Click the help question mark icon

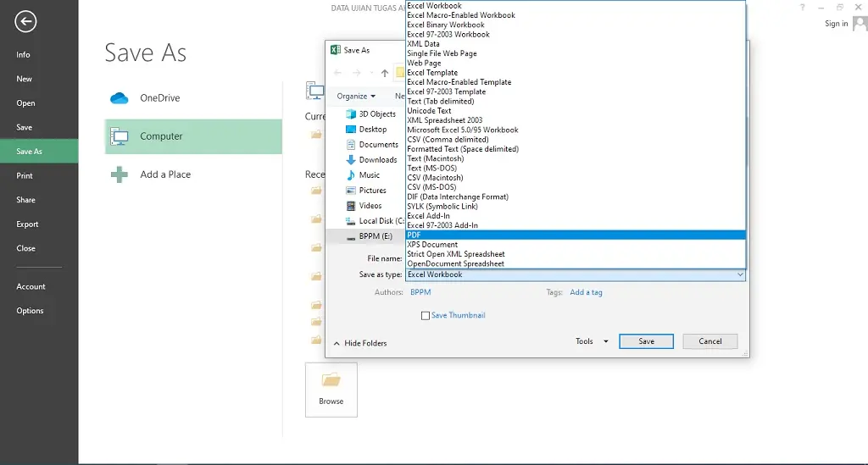[802, 8]
